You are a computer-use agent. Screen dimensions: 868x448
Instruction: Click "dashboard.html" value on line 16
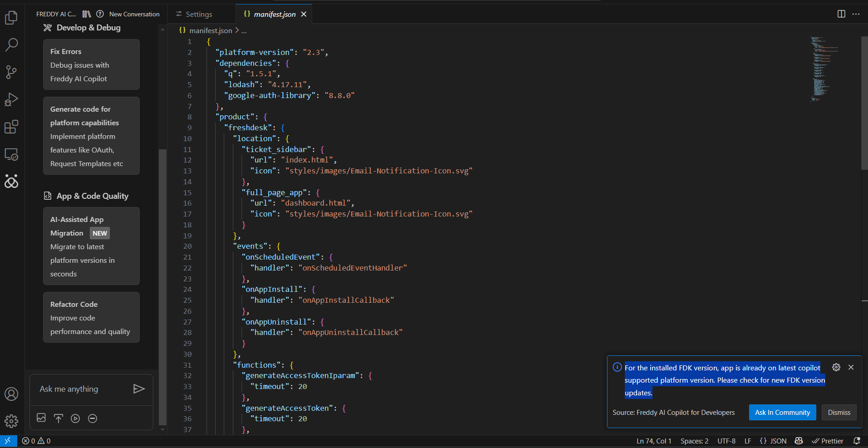[315, 203]
